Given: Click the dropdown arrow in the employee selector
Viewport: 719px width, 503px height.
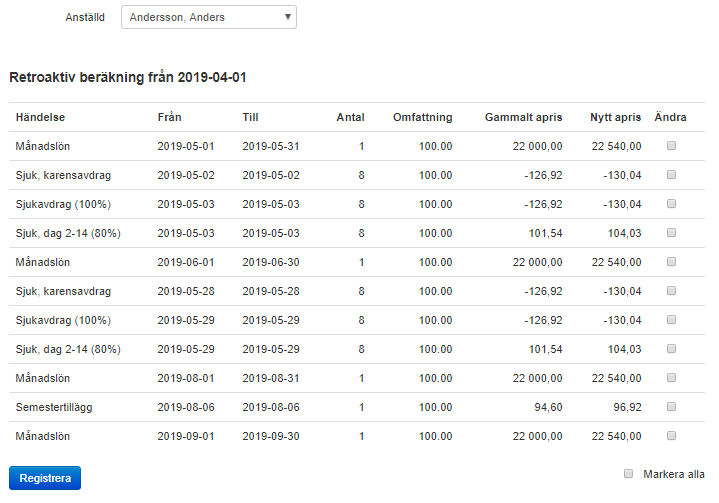Looking at the screenshot, I should 288,17.
